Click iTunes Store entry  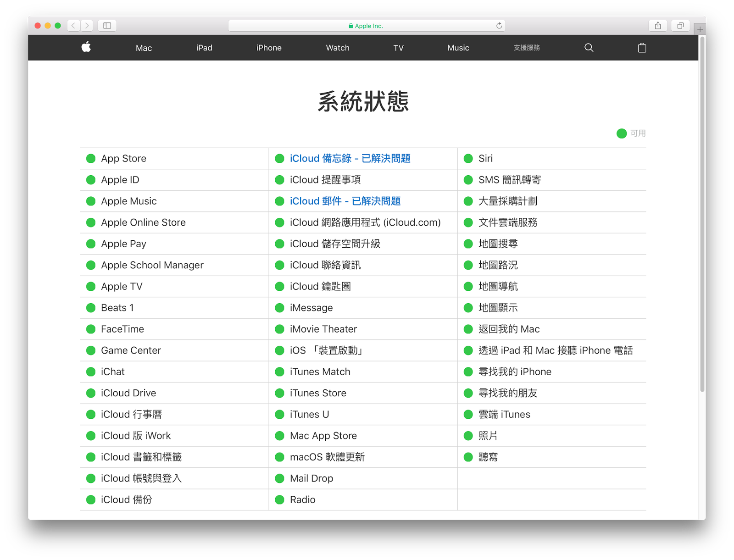pyautogui.click(x=318, y=393)
